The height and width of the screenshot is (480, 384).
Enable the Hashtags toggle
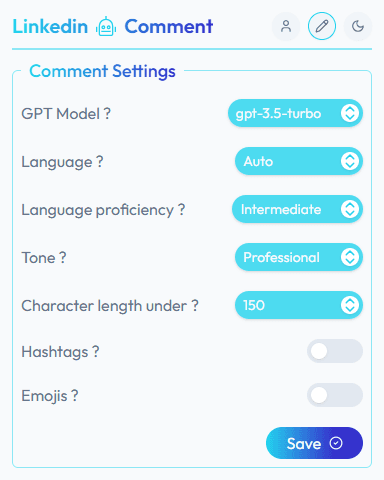click(x=335, y=351)
